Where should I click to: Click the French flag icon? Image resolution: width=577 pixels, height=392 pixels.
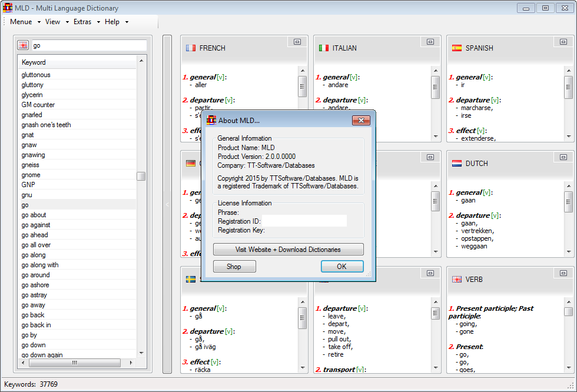coord(191,48)
